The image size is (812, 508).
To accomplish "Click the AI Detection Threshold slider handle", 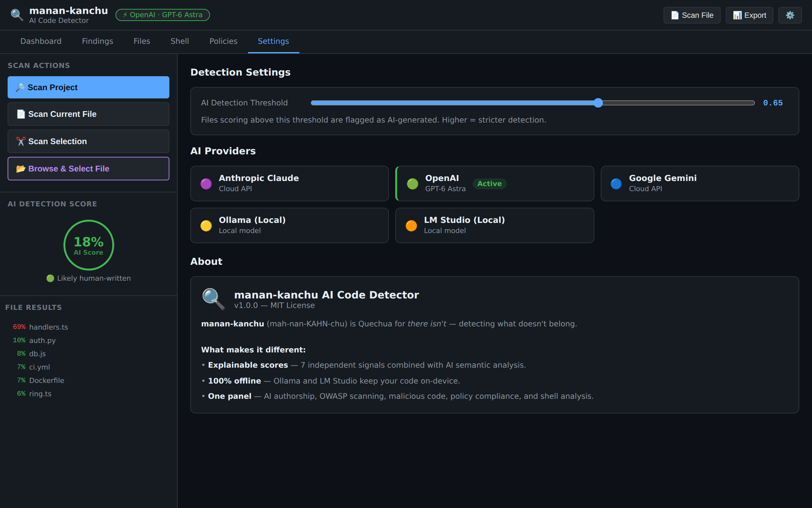I will [598, 103].
